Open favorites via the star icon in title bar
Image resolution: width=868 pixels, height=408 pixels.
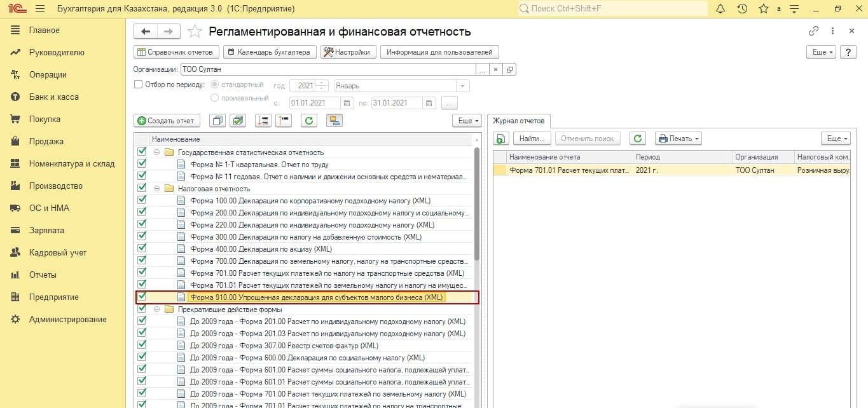(764, 9)
